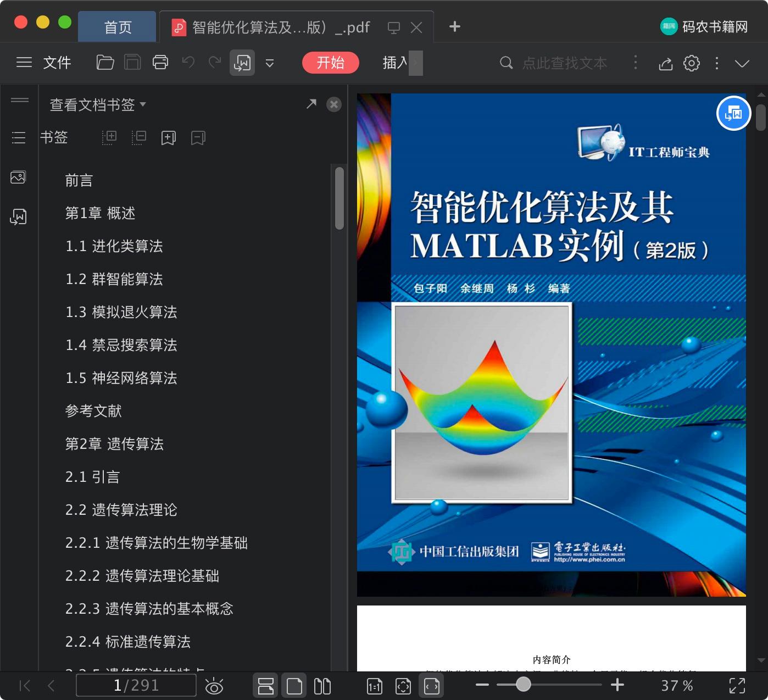Open bookmark 前言
768x700 pixels.
[x=79, y=180]
